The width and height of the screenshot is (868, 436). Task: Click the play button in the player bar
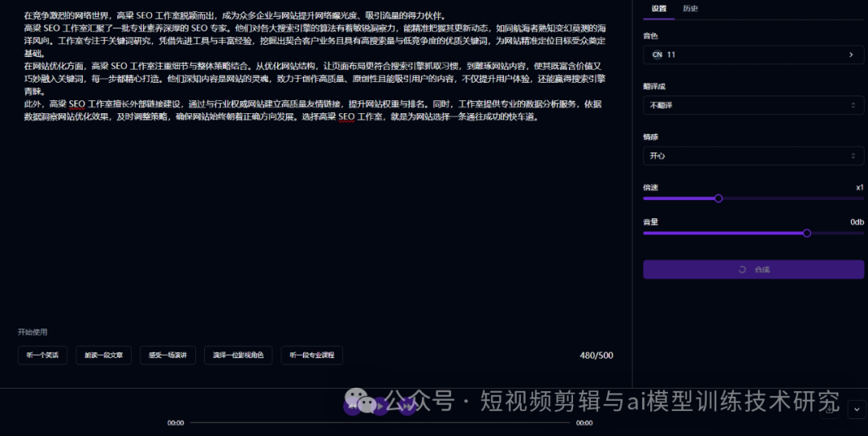379,406
